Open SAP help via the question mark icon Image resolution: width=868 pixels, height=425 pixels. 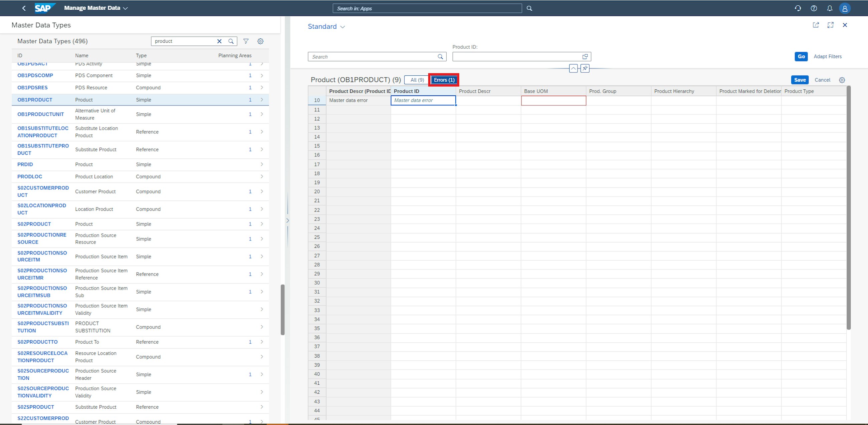coord(814,8)
